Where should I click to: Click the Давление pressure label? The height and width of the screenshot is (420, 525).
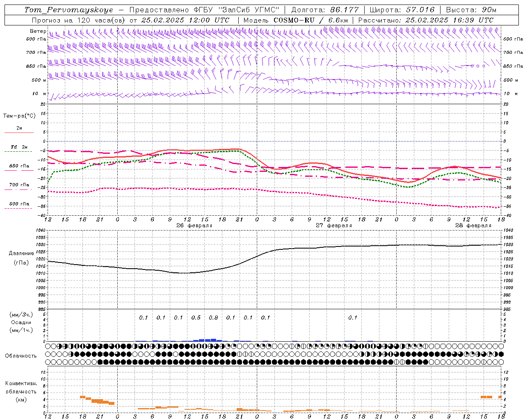21,253
